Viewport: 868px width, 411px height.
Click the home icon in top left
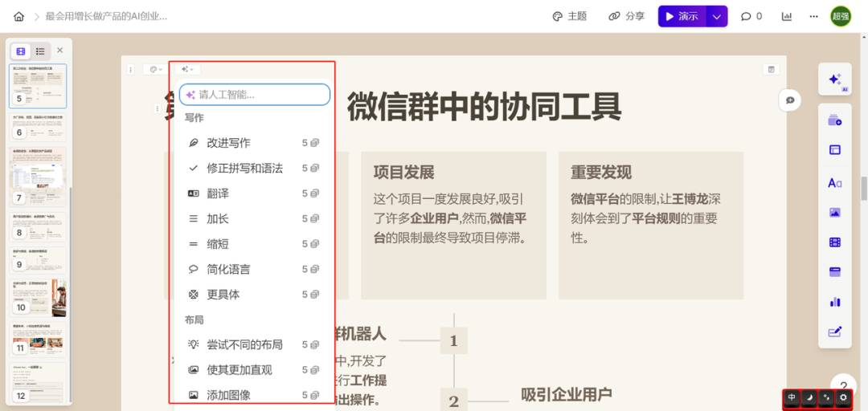pos(19,16)
